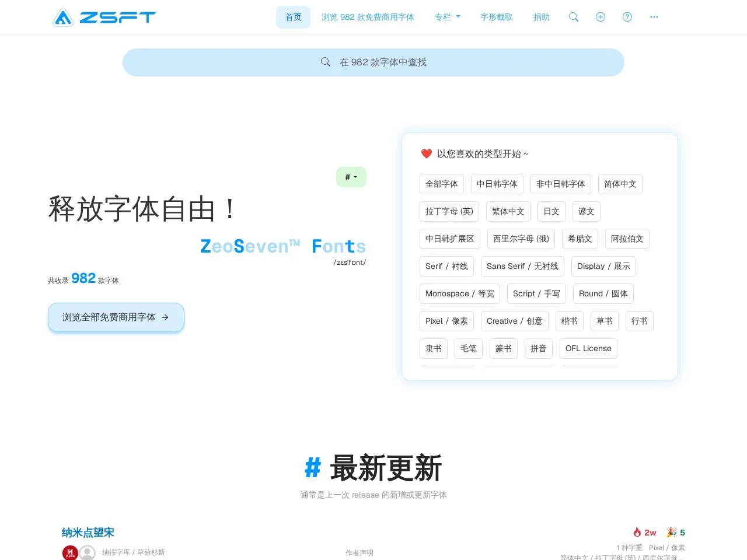This screenshot has height=560, width=747.
Task: Pick the OFL License tag
Action: (588, 349)
